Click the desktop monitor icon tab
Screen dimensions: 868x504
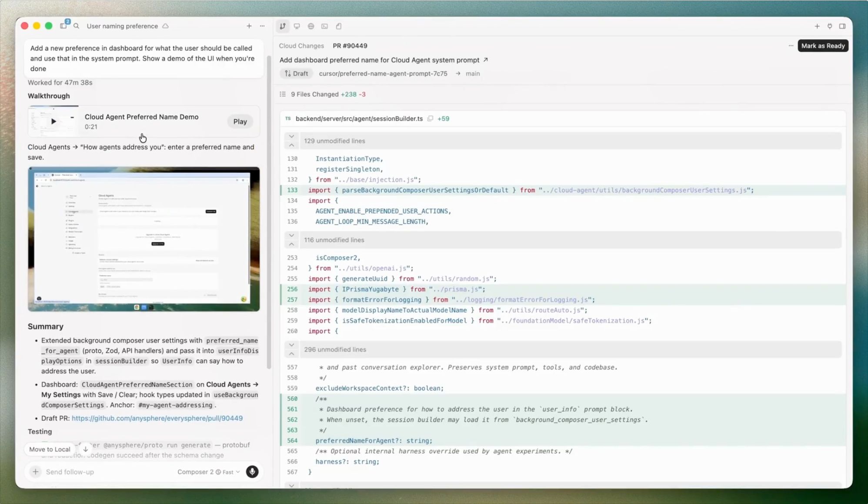297,26
